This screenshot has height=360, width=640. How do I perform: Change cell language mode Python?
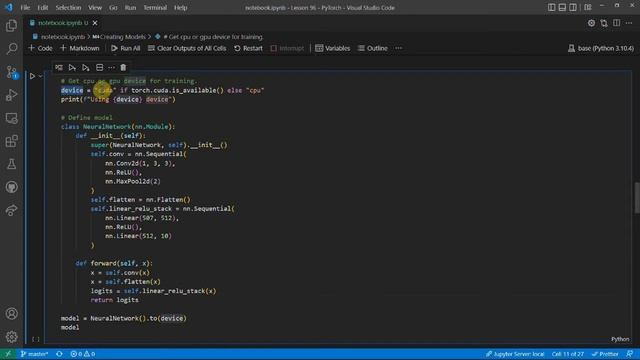(x=620, y=339)
